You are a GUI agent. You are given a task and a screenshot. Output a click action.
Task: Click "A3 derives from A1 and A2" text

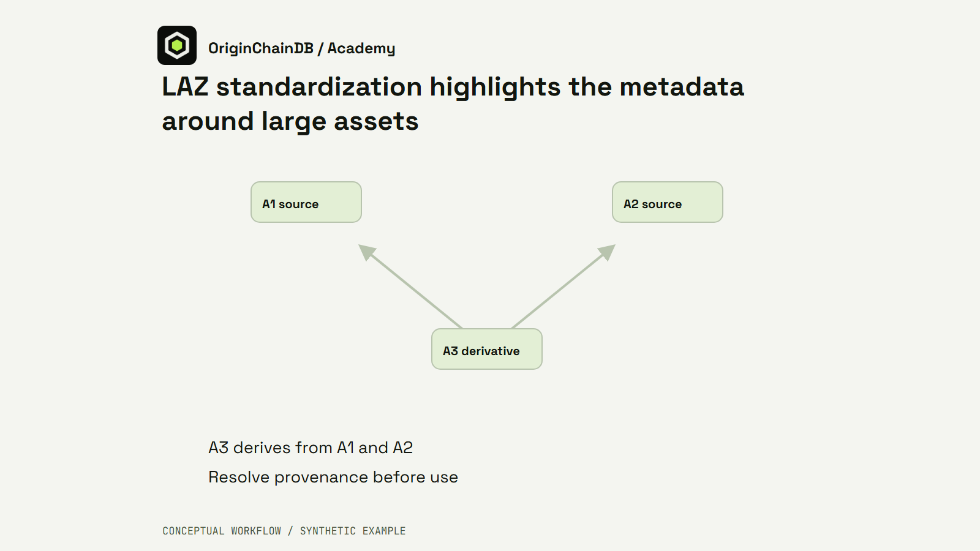tap(311, 448)
